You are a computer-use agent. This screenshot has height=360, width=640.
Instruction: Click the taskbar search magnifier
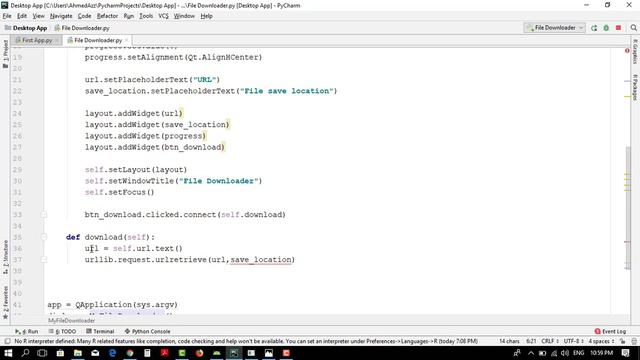coord(25,353)
